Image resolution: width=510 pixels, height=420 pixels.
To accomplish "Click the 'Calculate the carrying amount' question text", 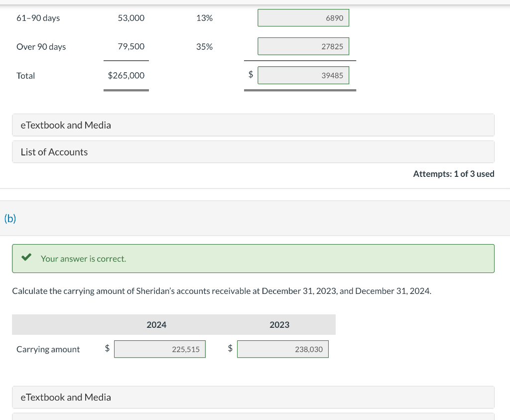I will [x=222, y=291].
